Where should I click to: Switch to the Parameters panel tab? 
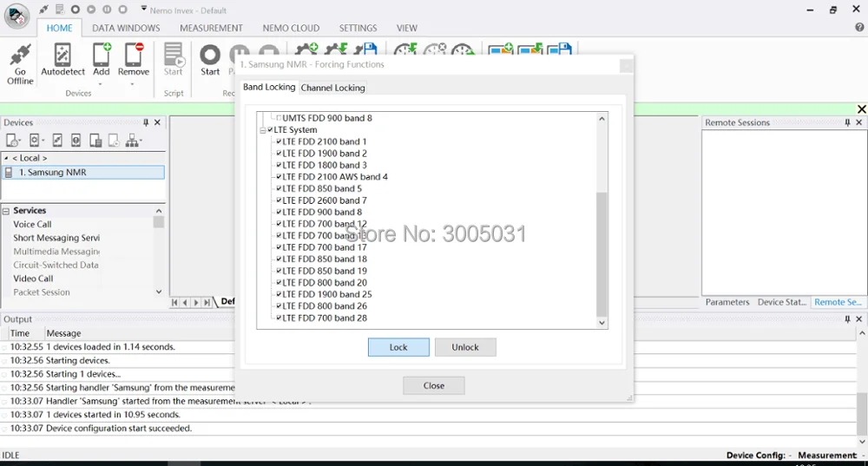click(727, 302)
